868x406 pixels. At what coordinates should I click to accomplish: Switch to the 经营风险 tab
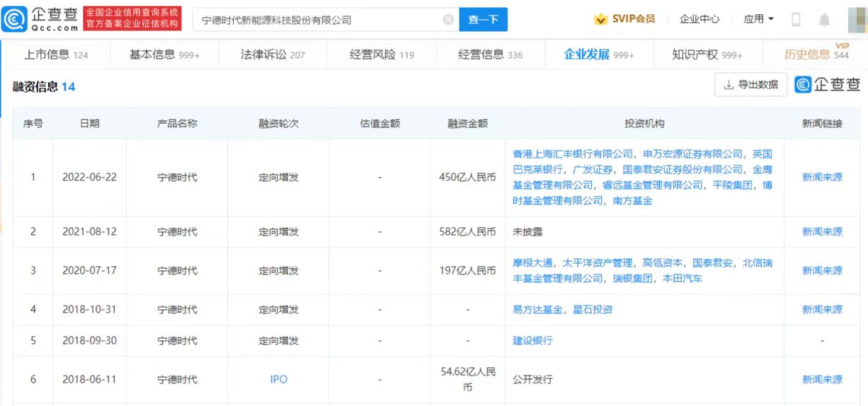point(382,54)
